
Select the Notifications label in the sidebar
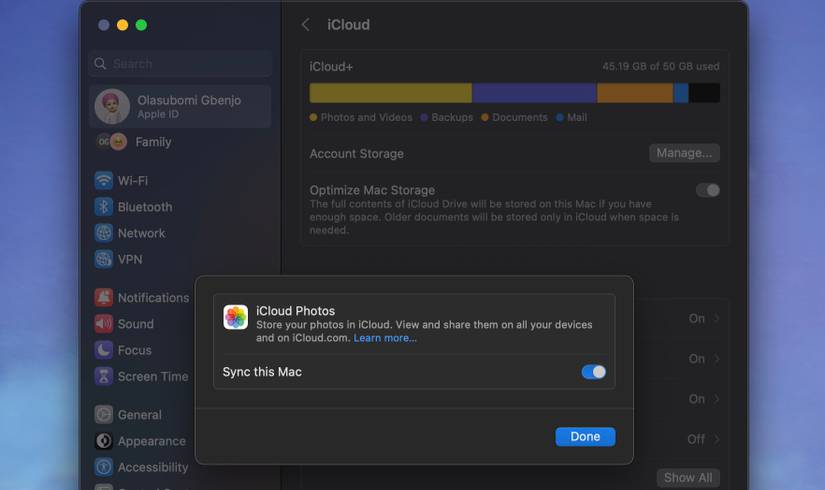point(153,298)
